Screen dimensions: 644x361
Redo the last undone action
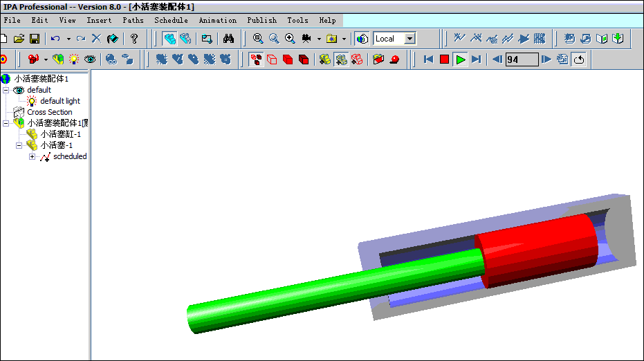pos(81,39)
